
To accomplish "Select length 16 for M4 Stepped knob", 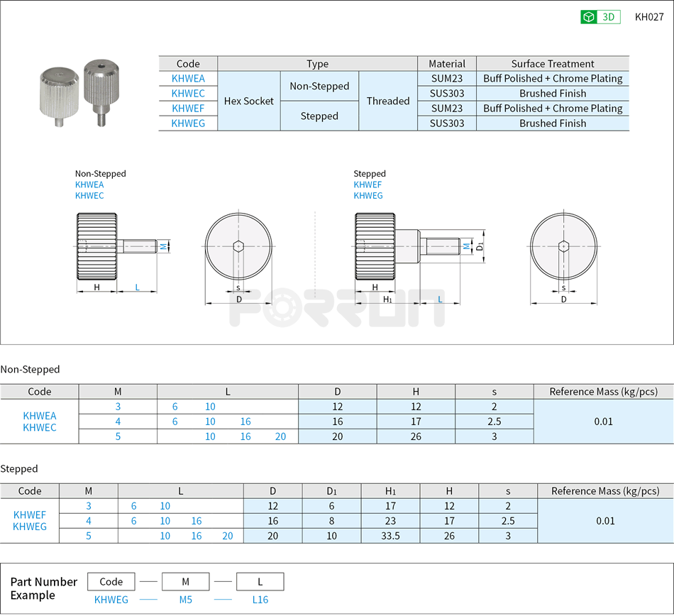I will coord(196,521).
